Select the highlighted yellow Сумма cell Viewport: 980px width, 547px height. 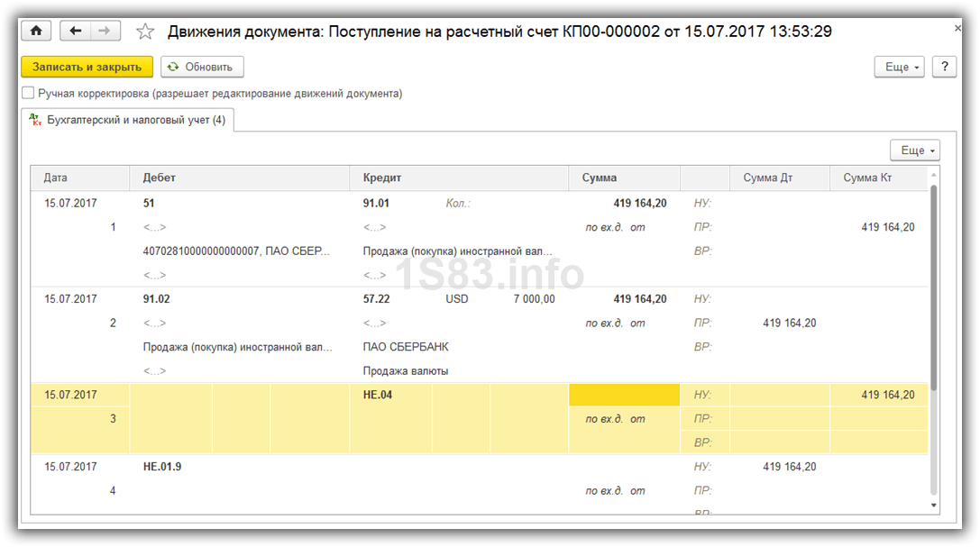tap(624, 395)
